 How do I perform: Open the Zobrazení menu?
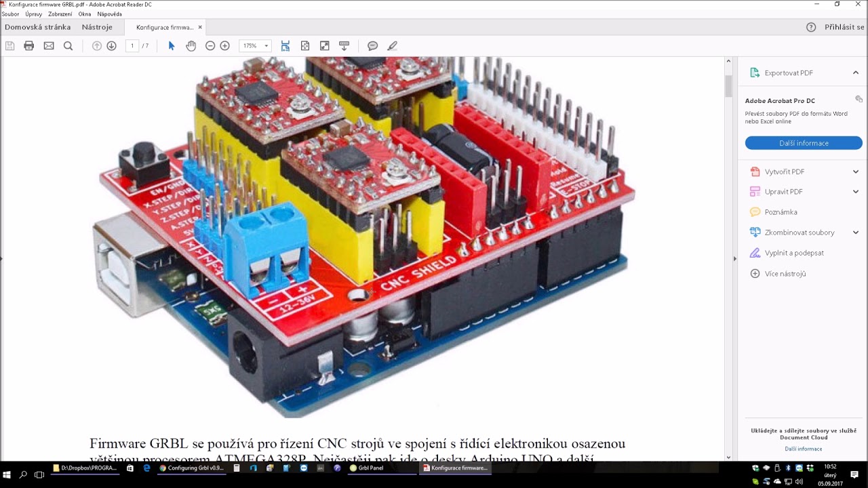(x=60, y=14)
